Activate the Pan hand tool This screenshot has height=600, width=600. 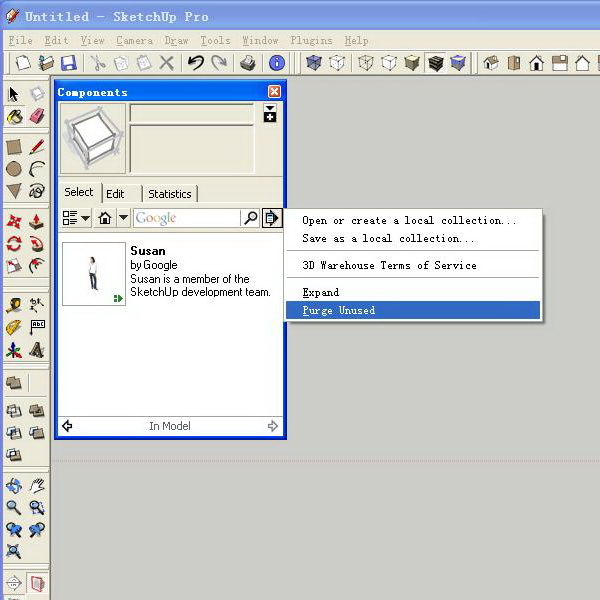[37, 486]
